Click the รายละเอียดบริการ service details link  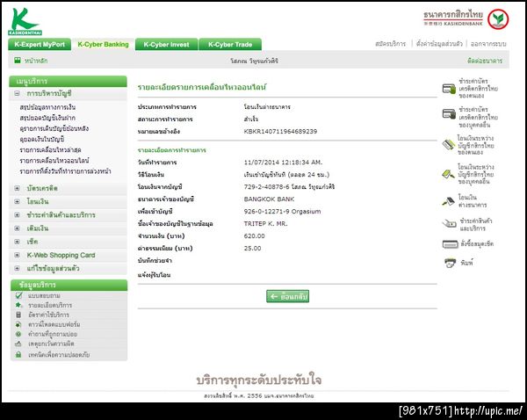(50, 305)
